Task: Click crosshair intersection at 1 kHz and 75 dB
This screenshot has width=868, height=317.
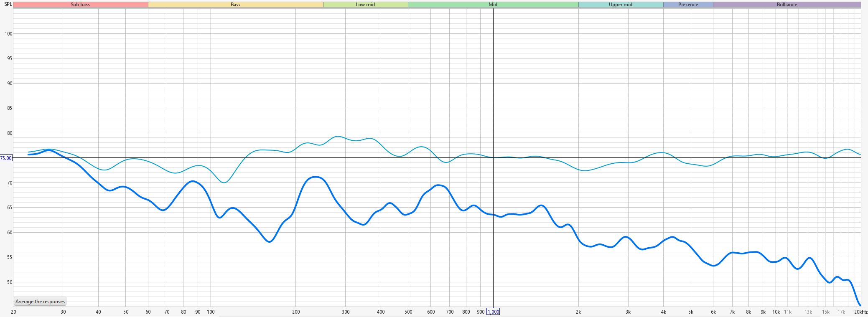Action: 493,158
